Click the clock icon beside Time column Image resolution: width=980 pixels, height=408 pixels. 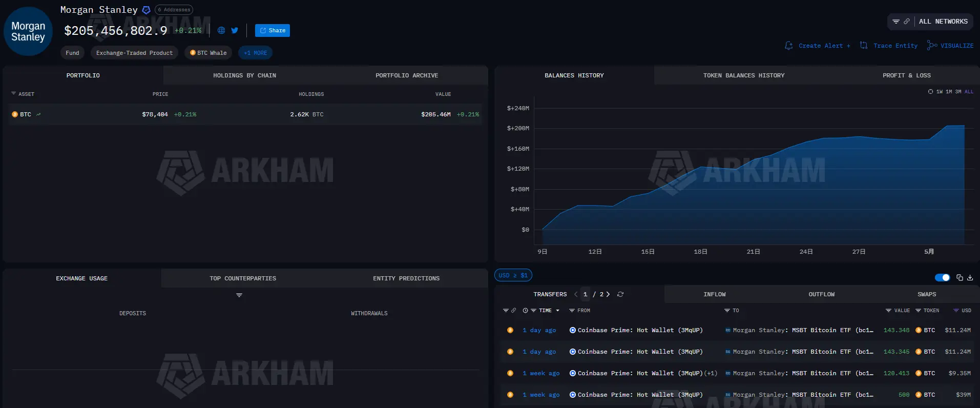click(x=525, y=311)
